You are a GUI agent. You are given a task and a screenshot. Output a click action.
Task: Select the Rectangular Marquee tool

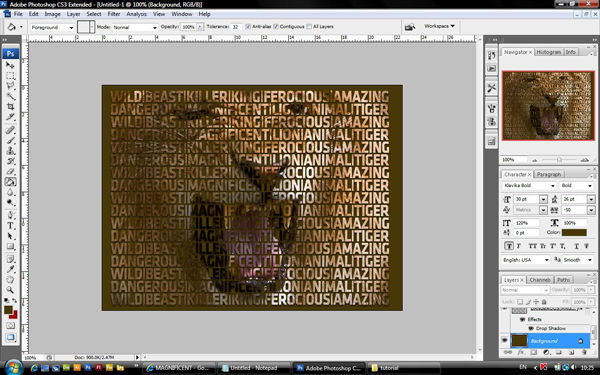pos(10,75)
